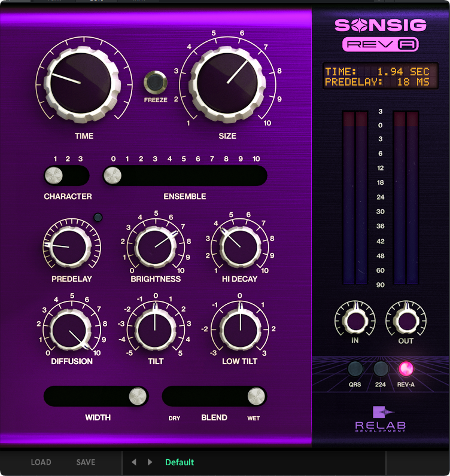
Task: Click the WIDTH slider handle
Action: [x=138, y=396]
